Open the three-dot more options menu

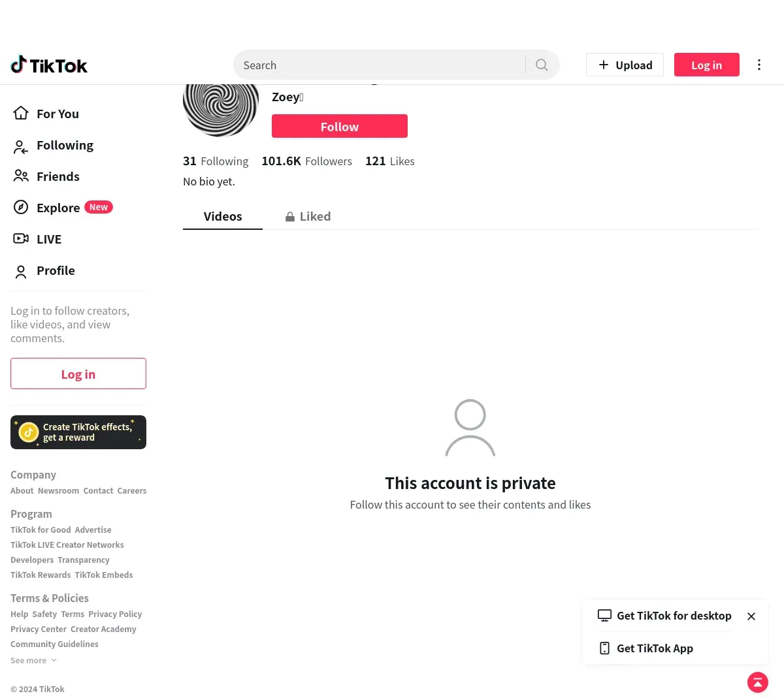(759, 65)
